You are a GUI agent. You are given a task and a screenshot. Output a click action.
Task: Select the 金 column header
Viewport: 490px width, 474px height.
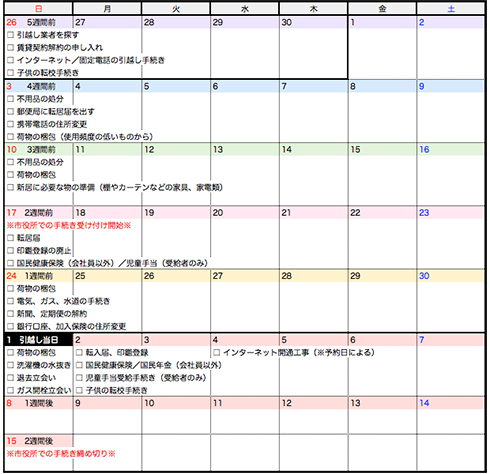[x=382, y=9]
